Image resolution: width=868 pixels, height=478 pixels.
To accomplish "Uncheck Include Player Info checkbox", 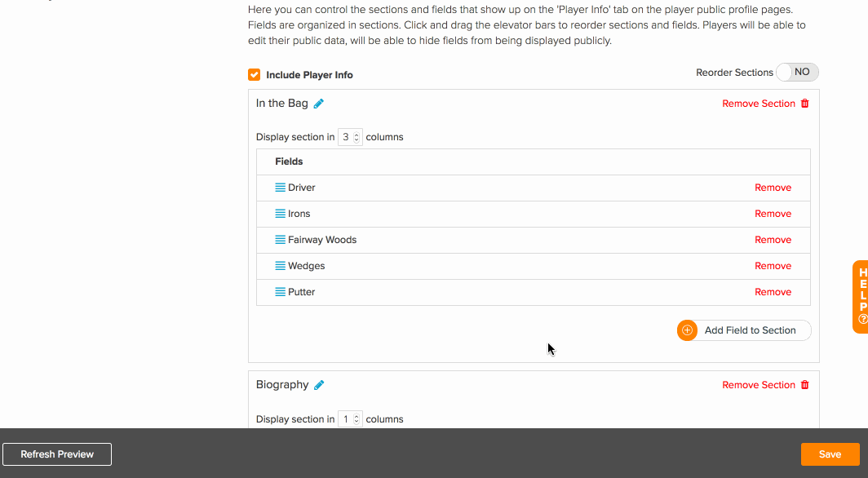I will pyautogui.click(x=254, y=75).
